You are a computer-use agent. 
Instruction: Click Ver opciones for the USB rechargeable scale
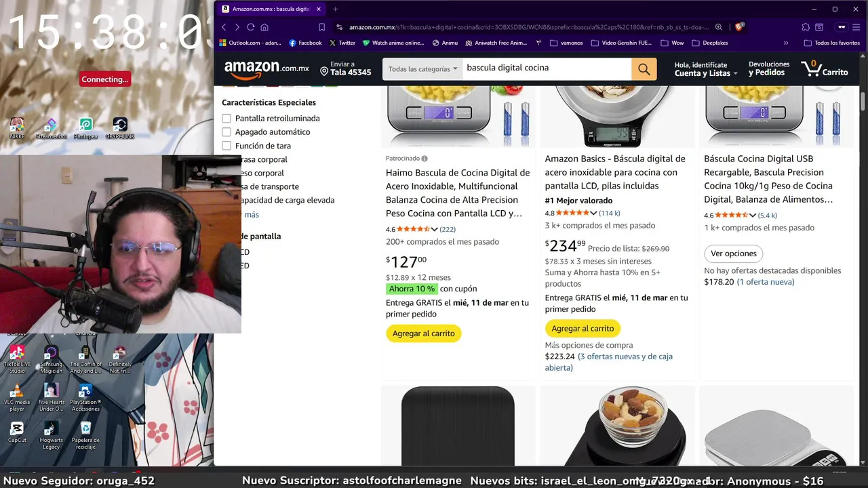(x=733, y=253)
